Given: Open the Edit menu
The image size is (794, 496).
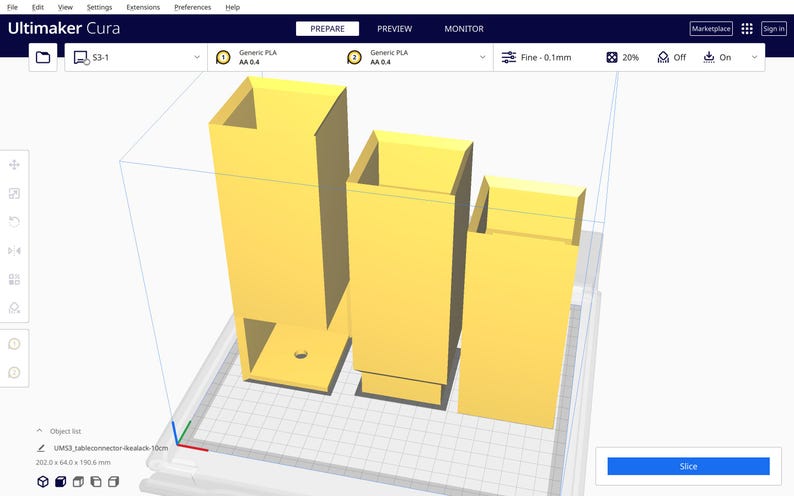Looking at the screenshot, I should tap(37, 7).
